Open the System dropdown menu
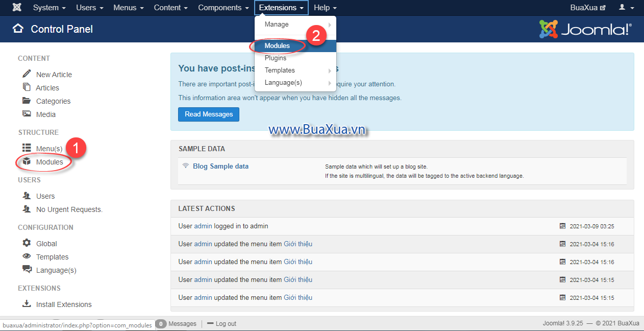This screenshot has height=331, width=644. [49, 8]
